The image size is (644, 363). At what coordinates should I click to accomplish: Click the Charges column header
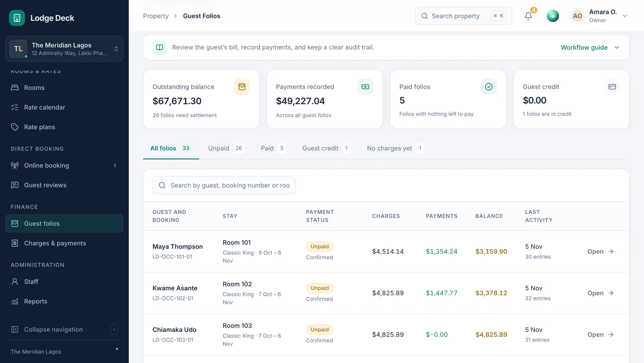click(386, 216)
